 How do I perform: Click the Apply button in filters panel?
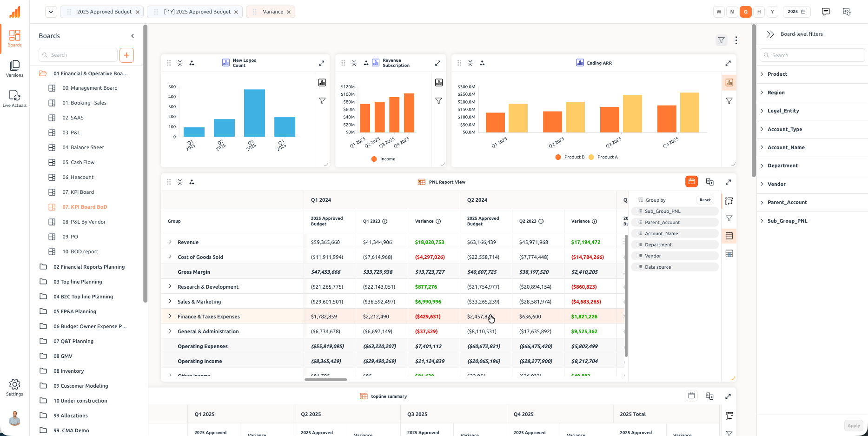(x=854, y=426)
